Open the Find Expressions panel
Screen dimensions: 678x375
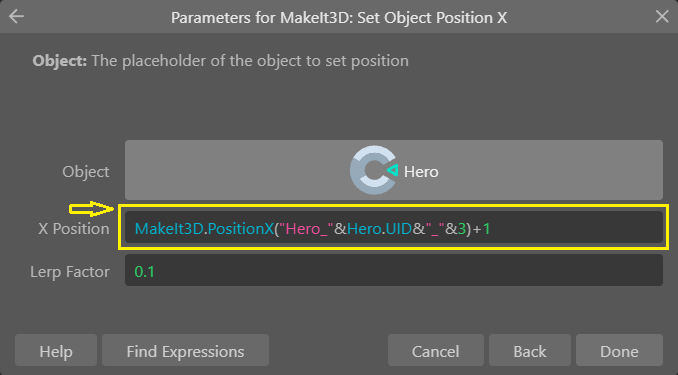coord(185,350)
